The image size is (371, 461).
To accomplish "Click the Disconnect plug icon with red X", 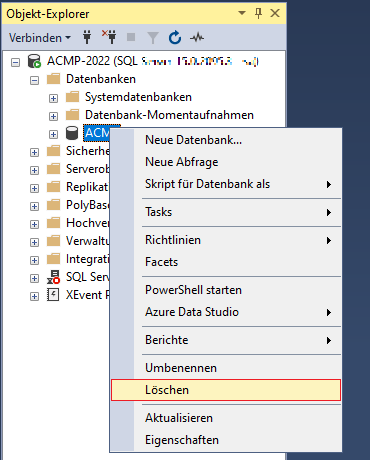I will 109,37.
